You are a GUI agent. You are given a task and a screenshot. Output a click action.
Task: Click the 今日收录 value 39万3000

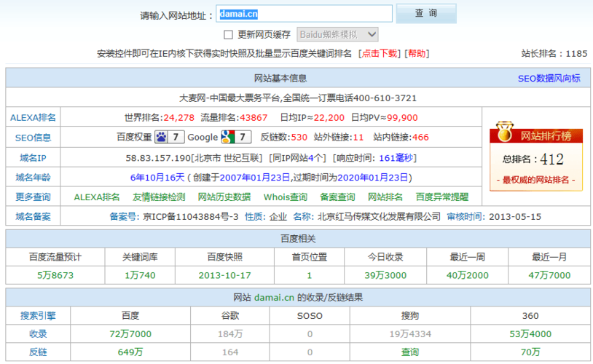(385, 275)
